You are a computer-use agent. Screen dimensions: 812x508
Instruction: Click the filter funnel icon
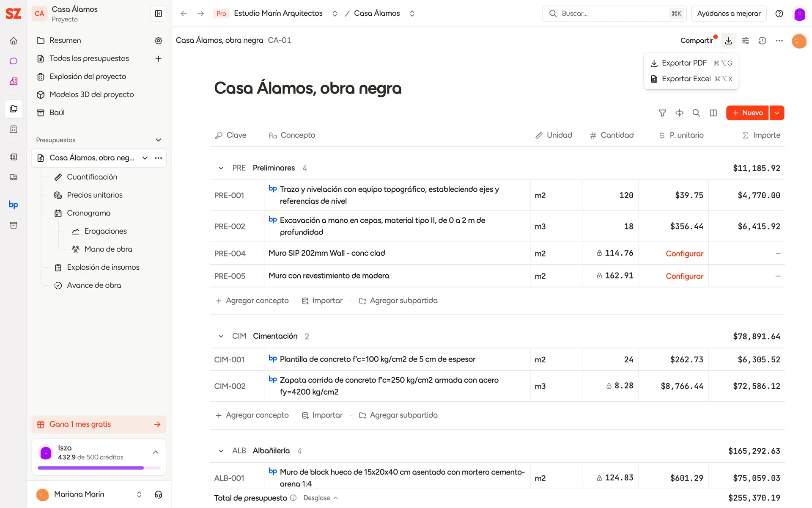pyautogui.click(x=663, y=113)
